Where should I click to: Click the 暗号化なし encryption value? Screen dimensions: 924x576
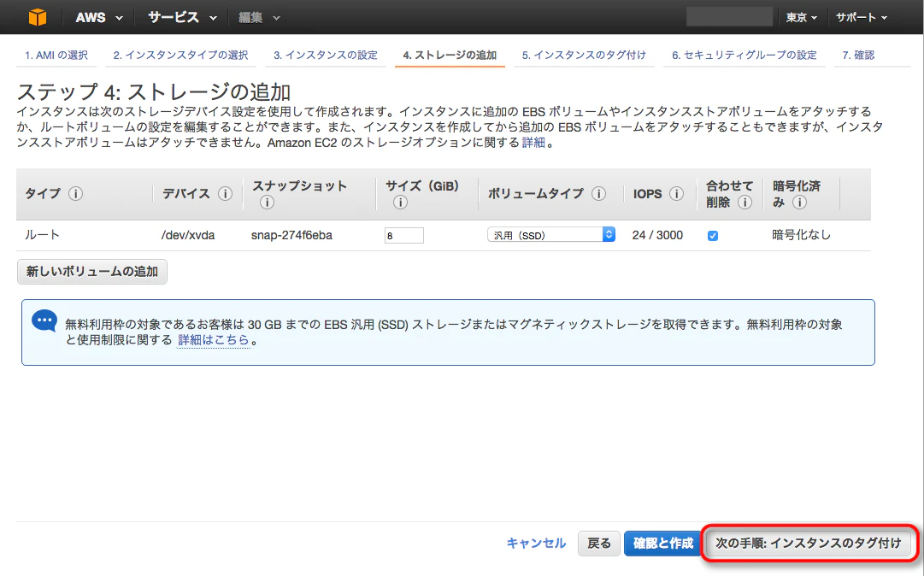[x=802, y=235]
